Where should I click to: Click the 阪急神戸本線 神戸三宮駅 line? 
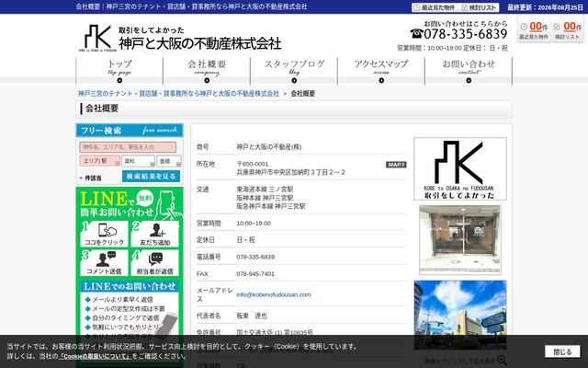(x=271, y=206)
